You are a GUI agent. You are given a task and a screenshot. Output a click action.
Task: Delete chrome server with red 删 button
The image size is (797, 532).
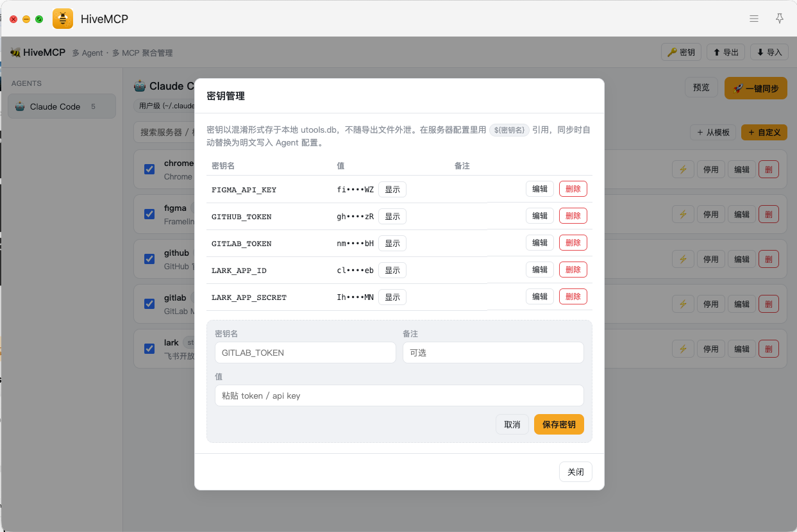coord(769,169)
